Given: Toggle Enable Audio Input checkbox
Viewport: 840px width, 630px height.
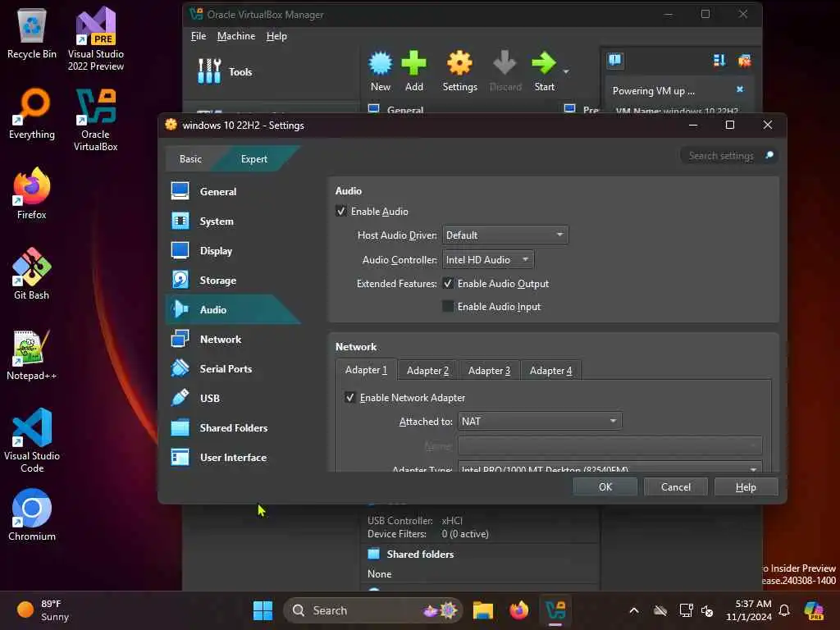Looking at the screenshot, I should tap(447, 307).
